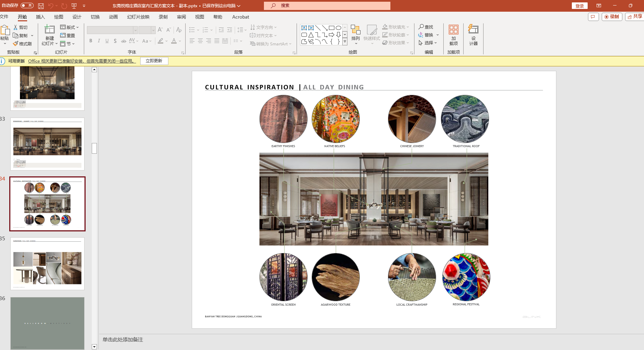Expand the shapes gallery more button
Viewport: 644px width, 350px height.
345,42
